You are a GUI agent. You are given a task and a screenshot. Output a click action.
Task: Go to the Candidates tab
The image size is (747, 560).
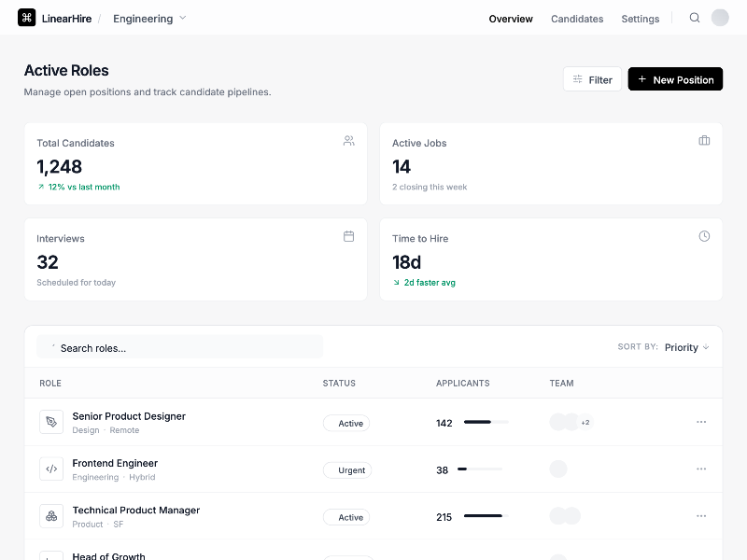coord(577,19)
